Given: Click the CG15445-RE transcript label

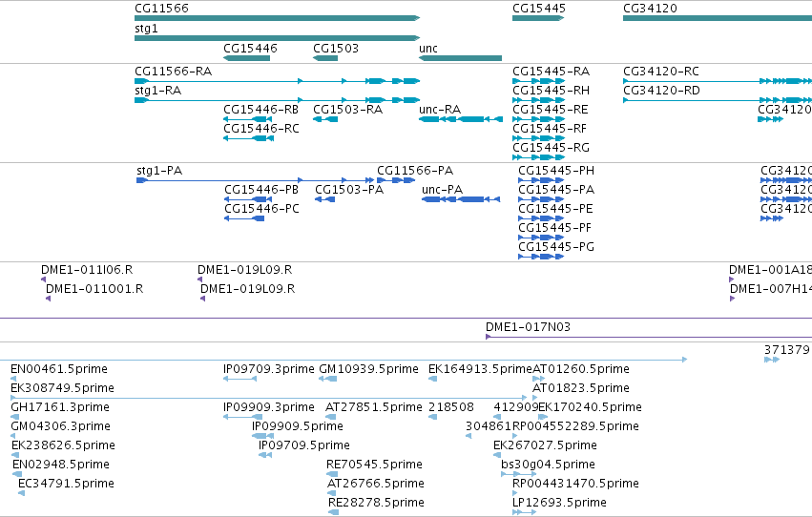Looking at the screenshot, I should click(550, 109).
